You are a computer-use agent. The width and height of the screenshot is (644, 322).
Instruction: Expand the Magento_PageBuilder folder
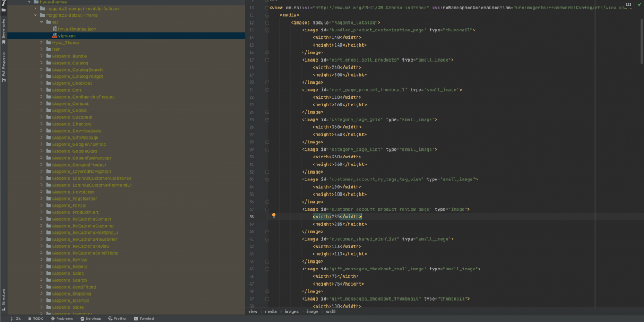pyautogui.click(x=42, y=199)
